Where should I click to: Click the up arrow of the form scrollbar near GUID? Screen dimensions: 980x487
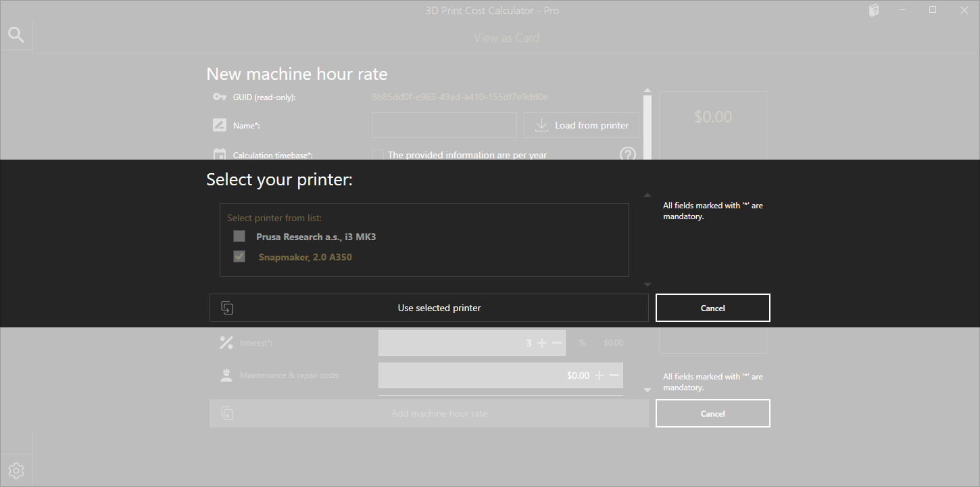[x=647, y=90]
